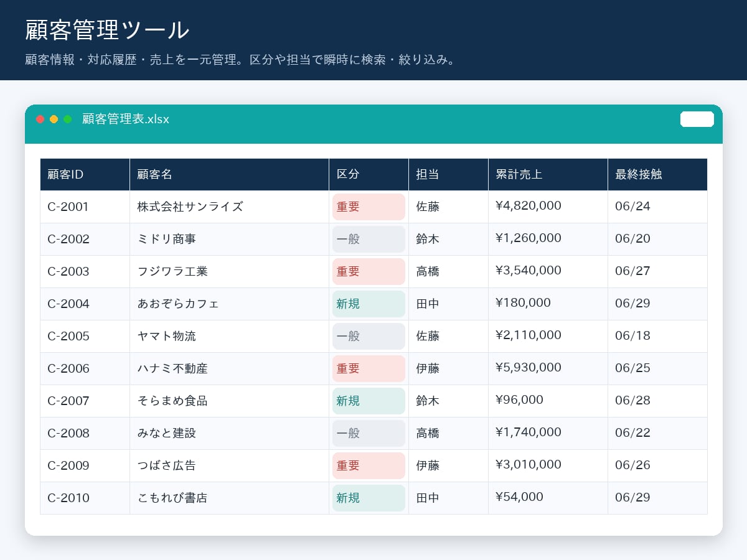Click last contact date 06/27
Screen dimensions: 747x560
[632, 271]
